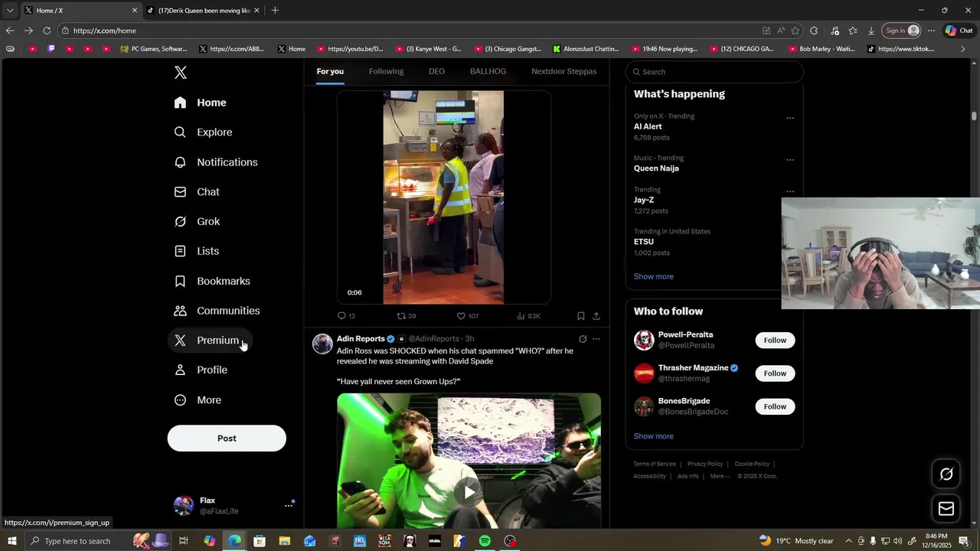The image size is (980, 551).
Task: Open Notifications from the sidebar
Action: pos(216,162)
